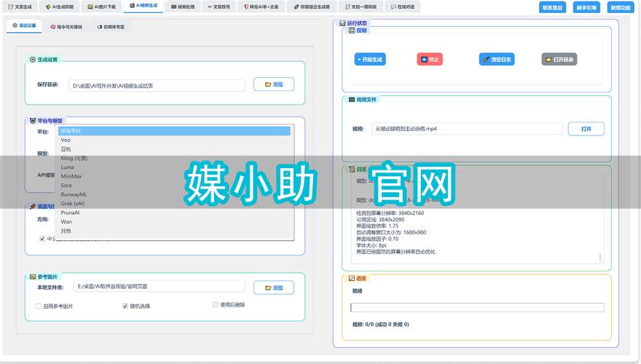Click the 保存目录 path input field
Viewport: 641px width, 364px height.
pos(157,85)
